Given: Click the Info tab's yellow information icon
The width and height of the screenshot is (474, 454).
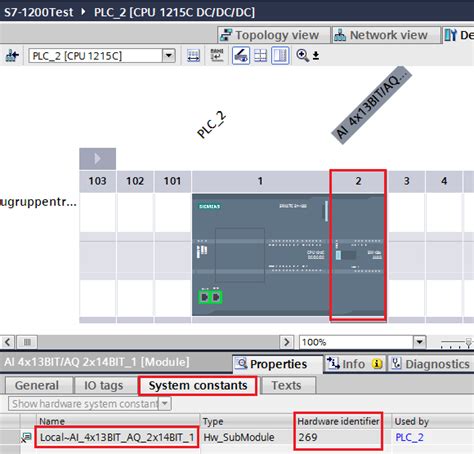Looking at the screenshot, I should click(x=377, y=364).
